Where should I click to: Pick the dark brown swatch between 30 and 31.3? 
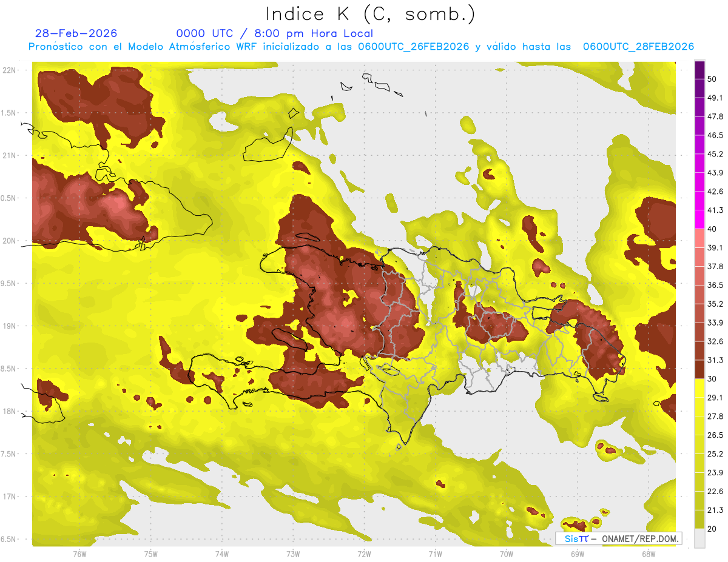click(699, 369)
